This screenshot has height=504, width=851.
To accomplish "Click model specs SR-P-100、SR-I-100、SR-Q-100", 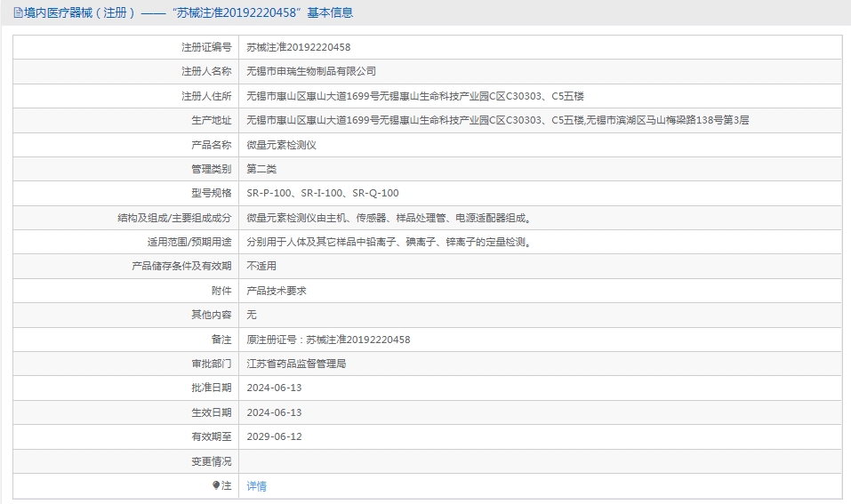I will pos(323,193).
